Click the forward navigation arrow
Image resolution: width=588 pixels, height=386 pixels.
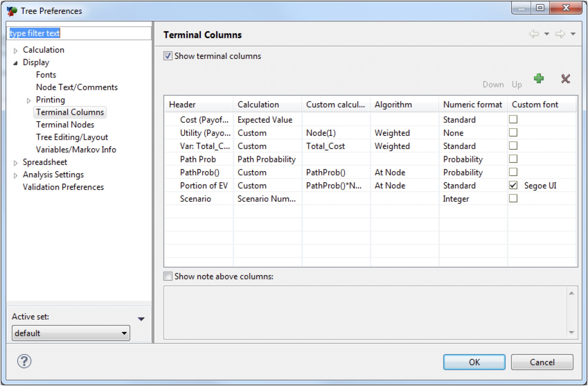(x=560, y=34)
